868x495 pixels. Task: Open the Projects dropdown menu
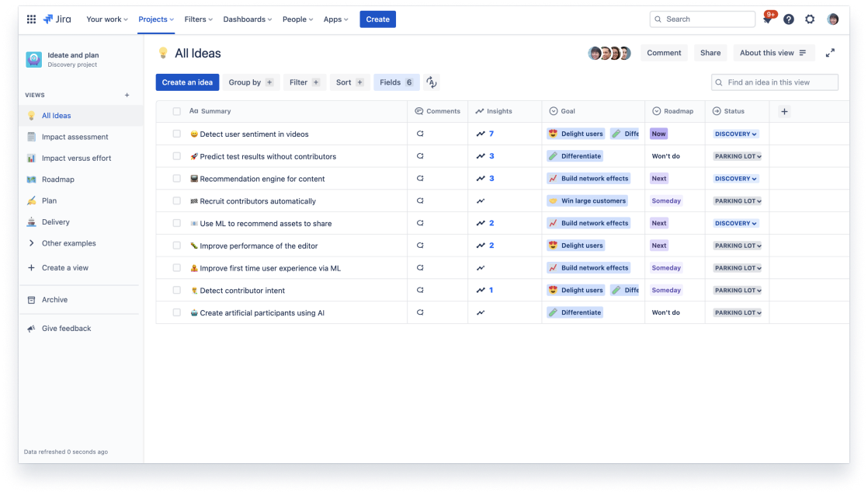156,19
